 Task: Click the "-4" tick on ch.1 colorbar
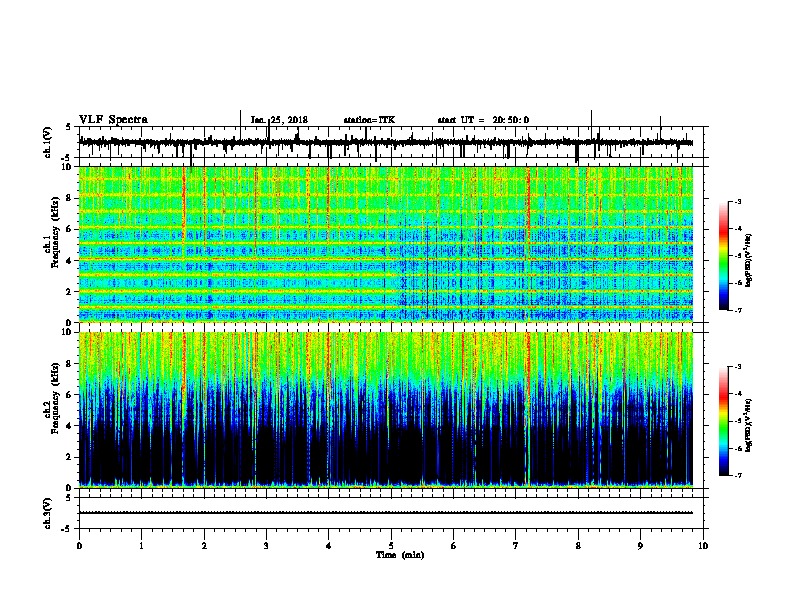(x=737, y=229)
